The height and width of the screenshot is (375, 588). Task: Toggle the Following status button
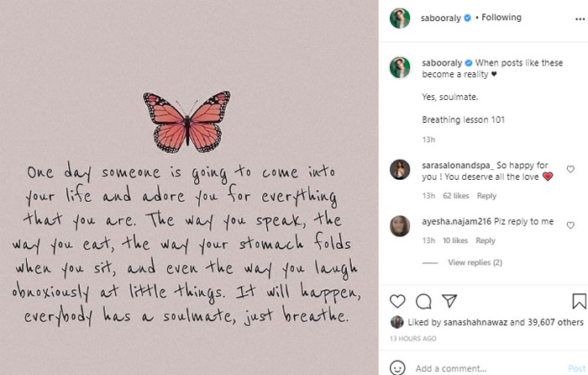501,18
